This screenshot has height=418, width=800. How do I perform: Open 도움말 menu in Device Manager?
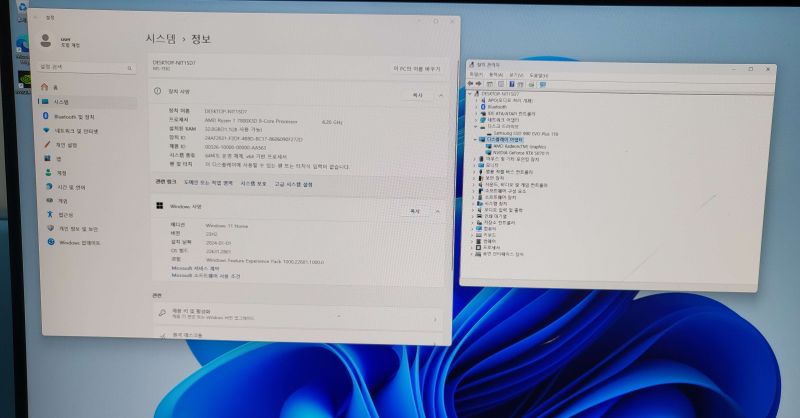[539, 76]
